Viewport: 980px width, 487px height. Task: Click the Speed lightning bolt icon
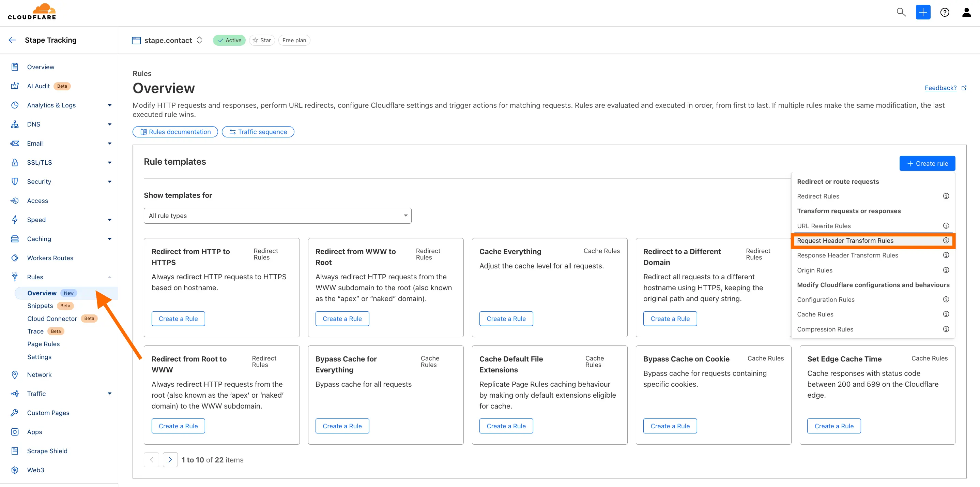[x=15, y=220]
